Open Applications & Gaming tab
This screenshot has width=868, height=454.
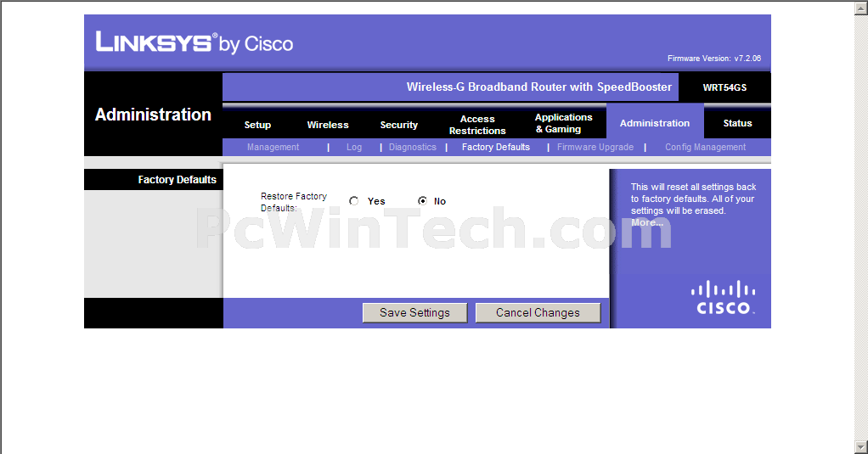point(563,123)
